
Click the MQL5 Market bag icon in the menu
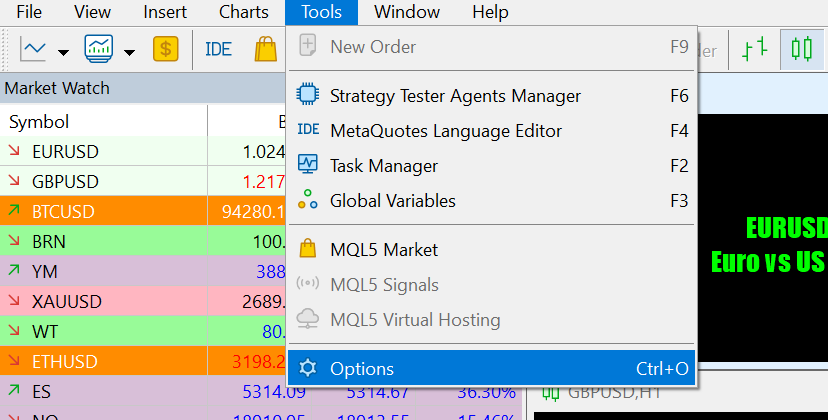coord(307,247)
